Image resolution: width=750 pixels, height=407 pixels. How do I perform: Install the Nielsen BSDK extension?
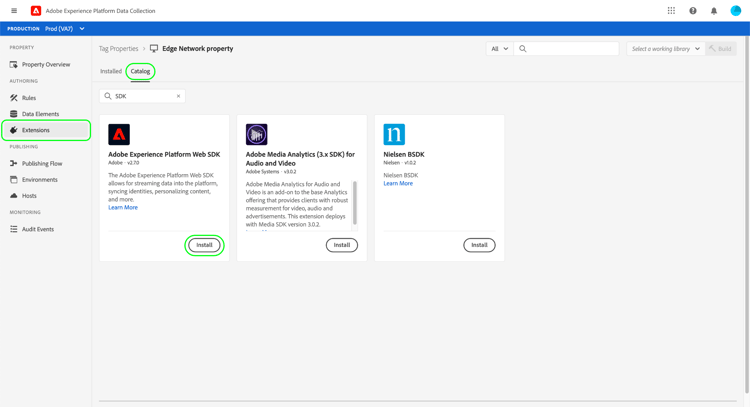click(479, 245)
